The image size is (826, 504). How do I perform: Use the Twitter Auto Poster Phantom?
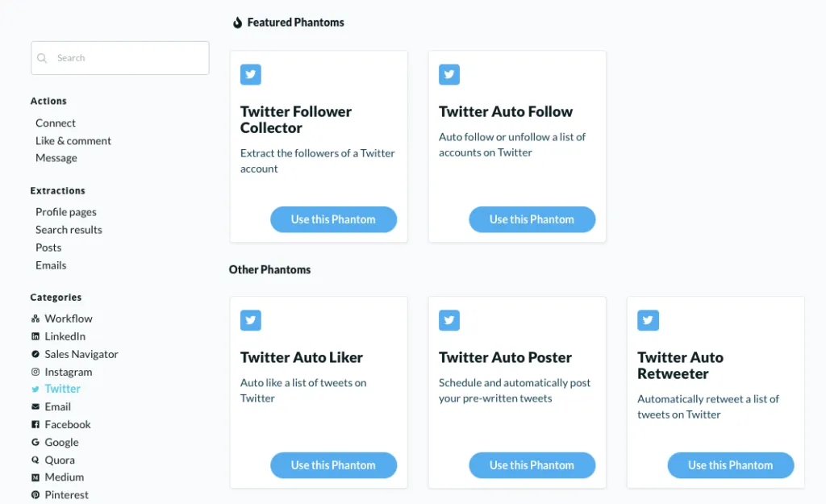532,465
